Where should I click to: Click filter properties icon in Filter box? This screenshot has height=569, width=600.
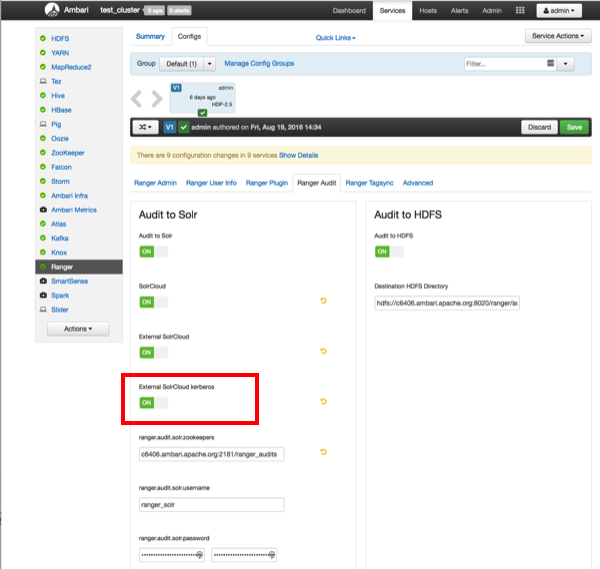click(551, 63)
